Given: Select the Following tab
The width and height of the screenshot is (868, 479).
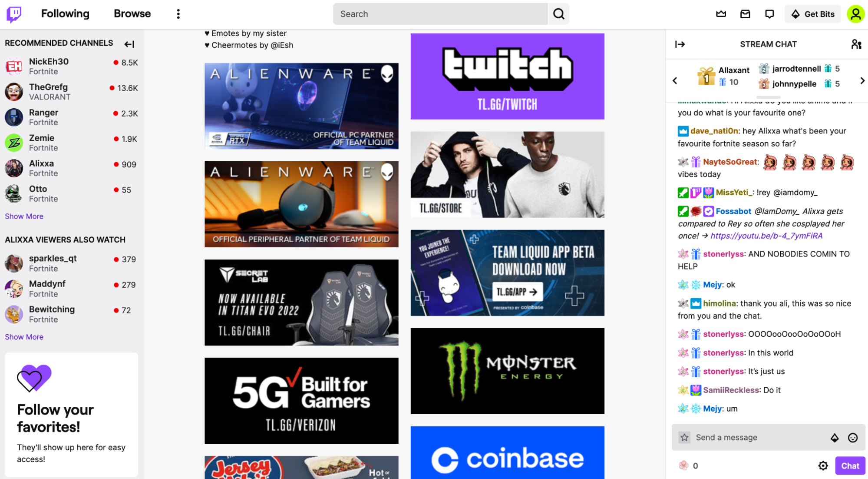Looking at the screenshot, I should [x=65, y=13].
